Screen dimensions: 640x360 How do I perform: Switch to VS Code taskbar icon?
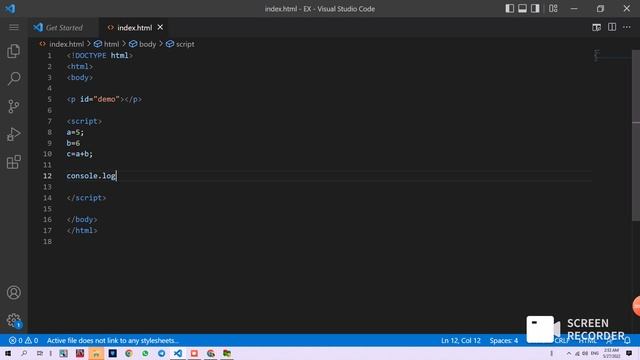(178, 353)
